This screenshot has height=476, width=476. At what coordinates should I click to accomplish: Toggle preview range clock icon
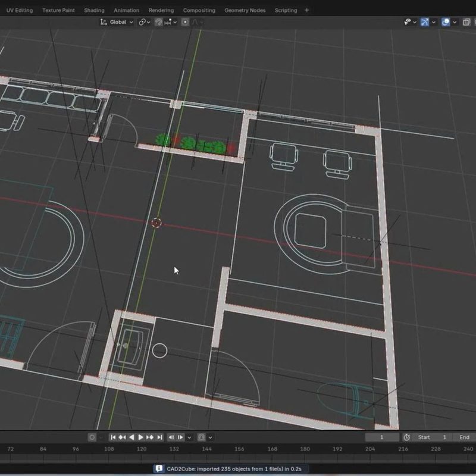point(407,437)
